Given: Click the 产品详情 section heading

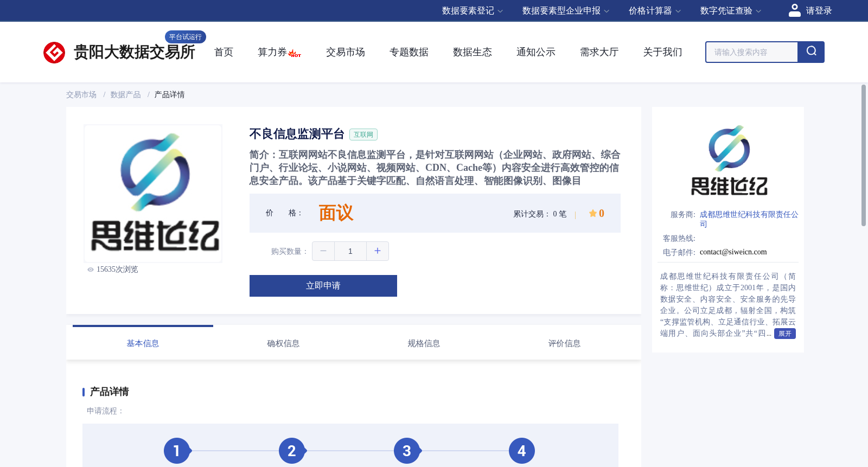Looking at the screenshot, I should pyautogui.click(x=109, y=392).
